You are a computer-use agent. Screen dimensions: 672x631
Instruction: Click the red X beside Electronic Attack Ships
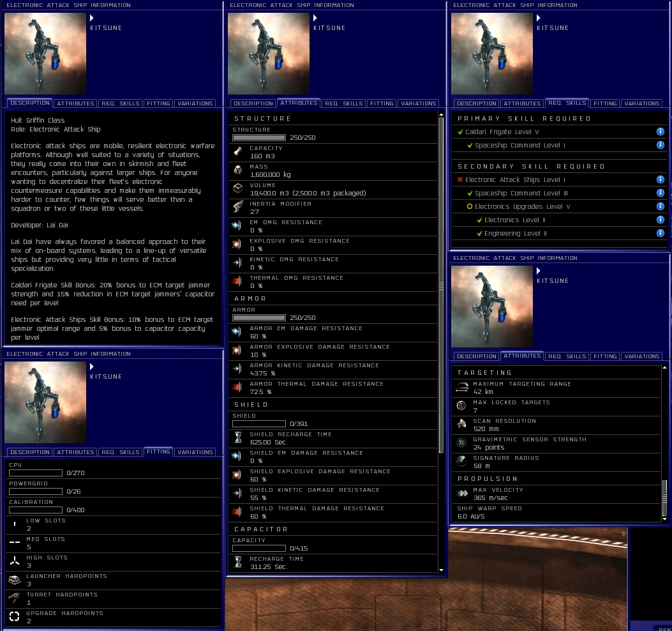click(460, 179)
